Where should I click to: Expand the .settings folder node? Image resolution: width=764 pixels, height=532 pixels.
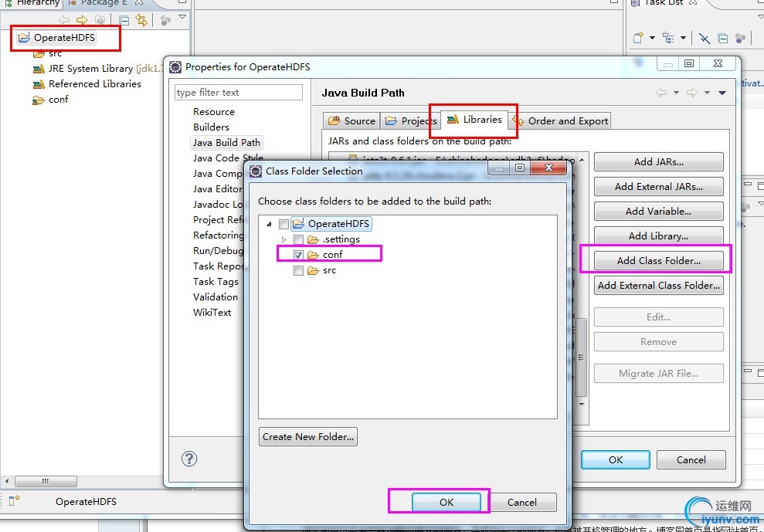point(284,239)
